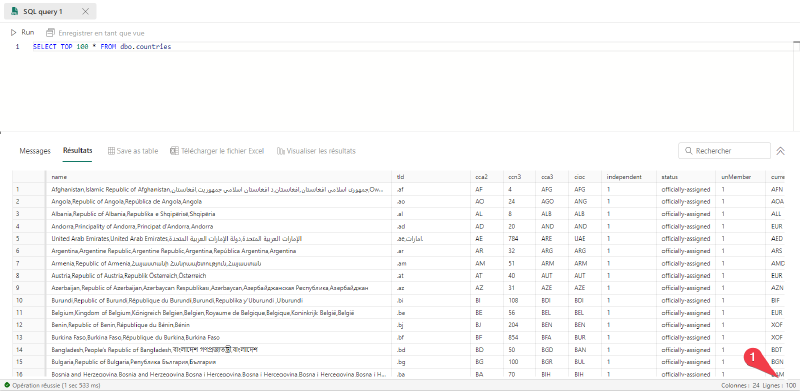Select the Benin name cell

coord(218,325)
